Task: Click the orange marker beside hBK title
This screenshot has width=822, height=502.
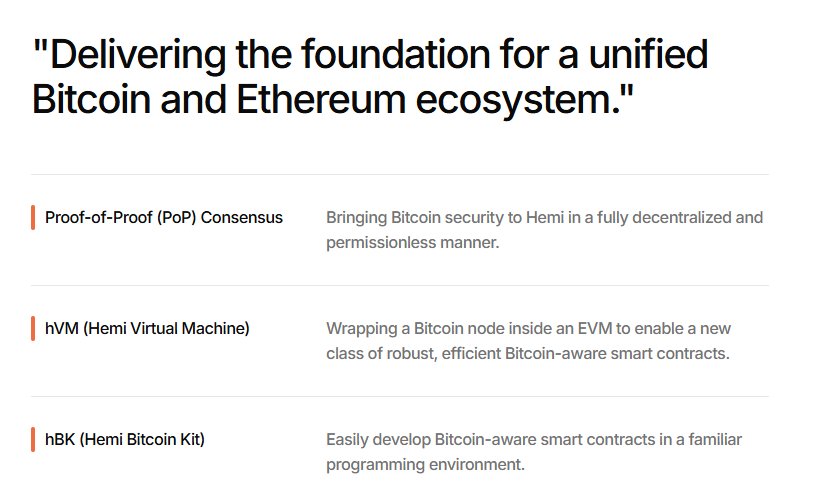Action: pyautogui.click(x=33, y=439)
